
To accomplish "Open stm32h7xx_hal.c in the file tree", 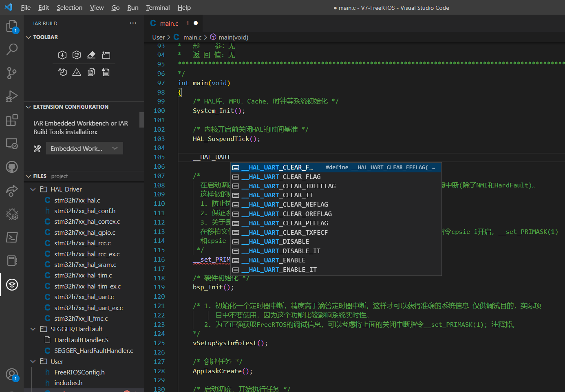I will (x=77, y=200).
